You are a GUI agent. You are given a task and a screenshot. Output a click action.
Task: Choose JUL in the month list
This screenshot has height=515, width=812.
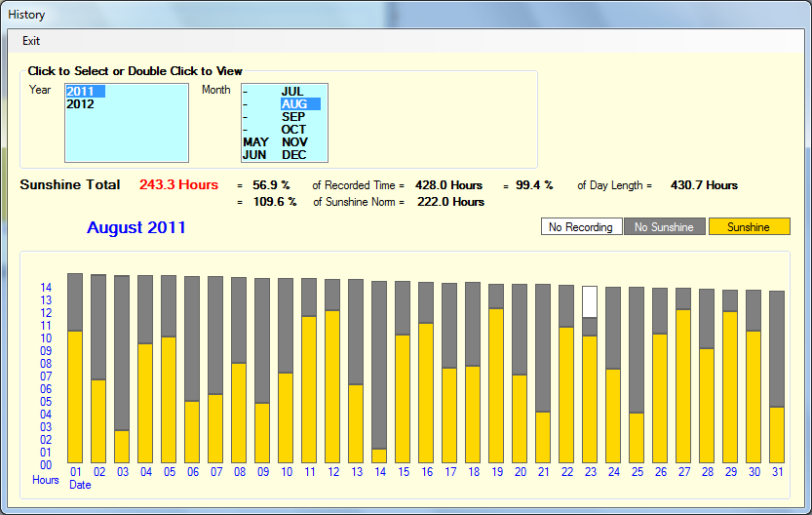click(292, 92)
